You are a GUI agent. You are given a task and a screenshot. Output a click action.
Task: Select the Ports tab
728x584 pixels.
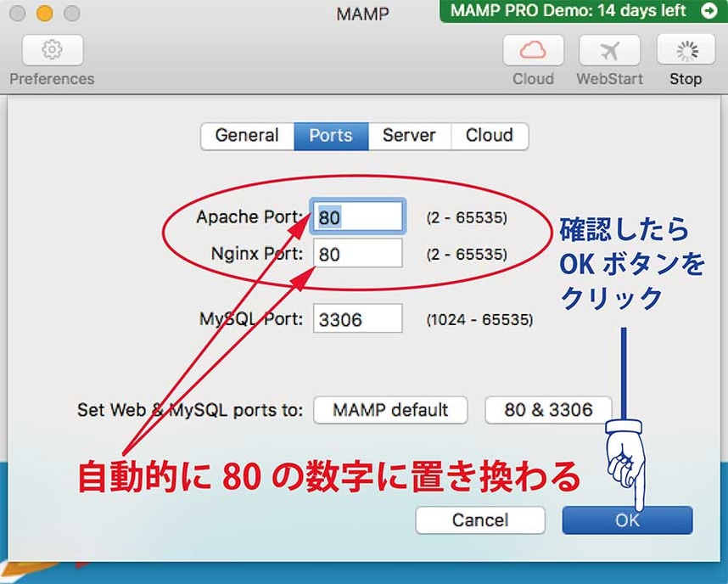331,136
